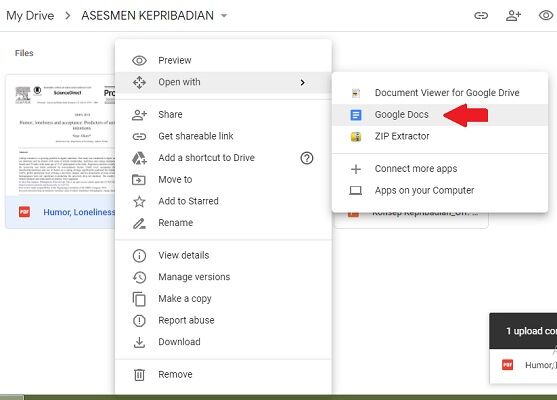The height and width of the screenshot is (400, 557).
Task: Click the Open with move-arrows icon
Action: click(139, 82)
